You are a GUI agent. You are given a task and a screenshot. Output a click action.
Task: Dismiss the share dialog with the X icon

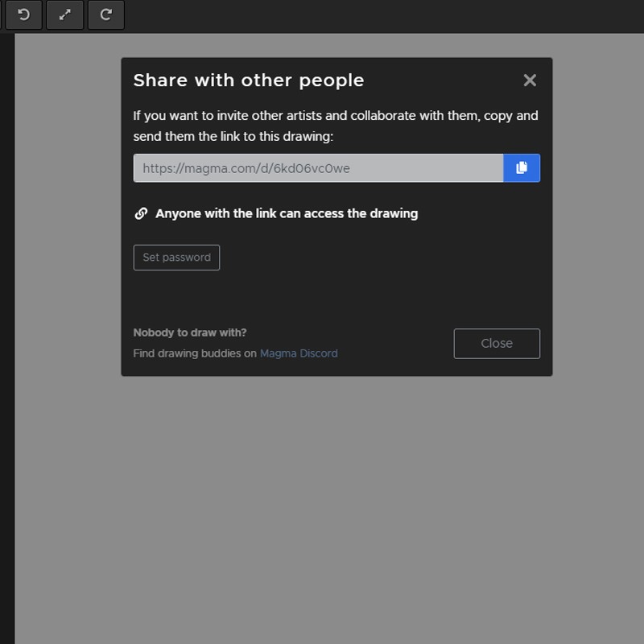(x=529, y=80)
